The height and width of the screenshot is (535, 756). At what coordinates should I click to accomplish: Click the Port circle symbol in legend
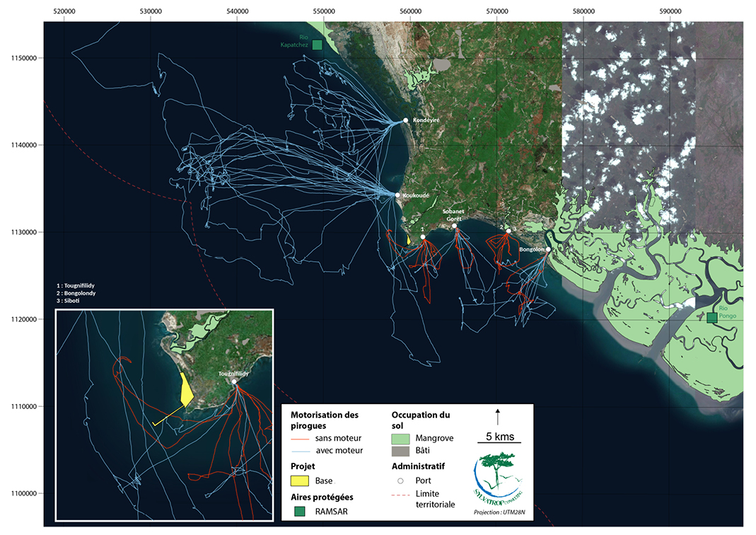(401, 481)
